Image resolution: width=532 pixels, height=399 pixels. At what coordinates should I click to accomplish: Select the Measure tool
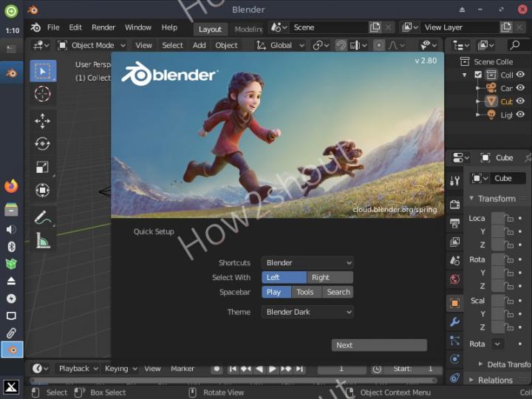click(43, 241)
